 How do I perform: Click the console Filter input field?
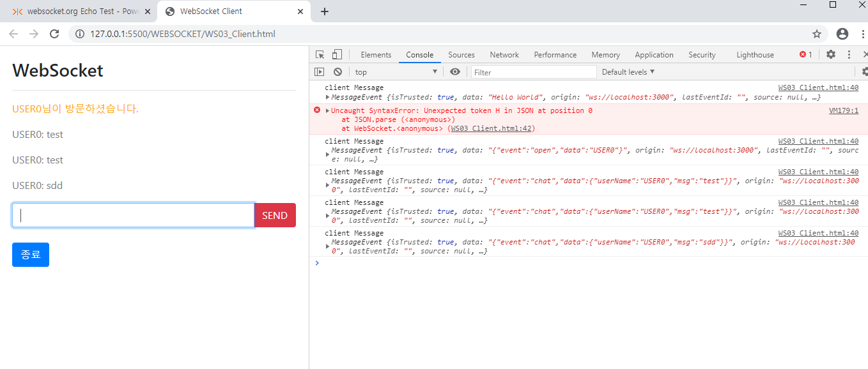click(534, 72)
